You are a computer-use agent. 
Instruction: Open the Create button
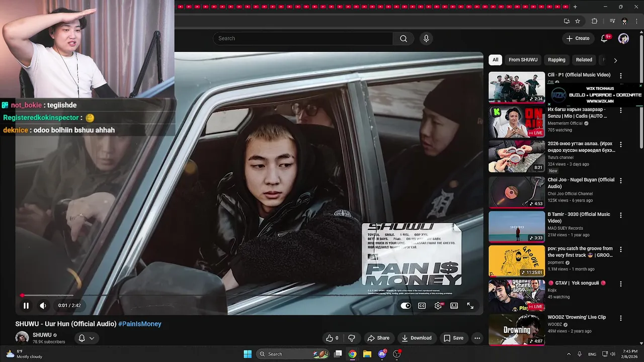(x=578, y=38)
